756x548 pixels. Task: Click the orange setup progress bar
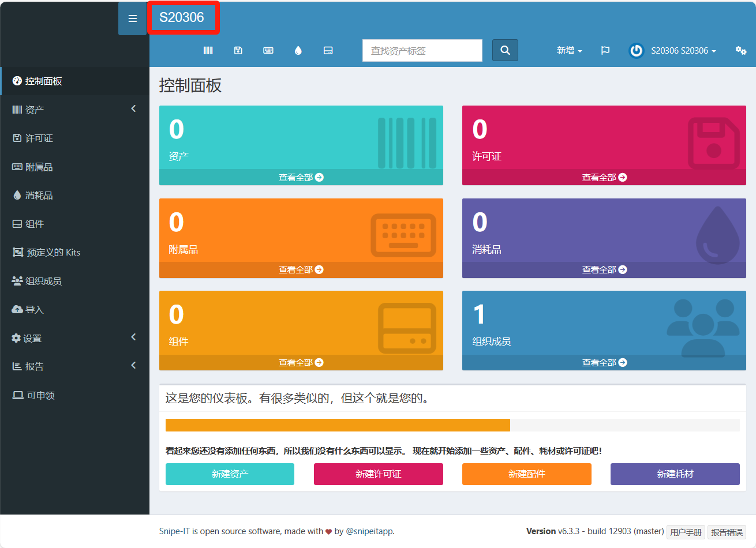pyautogui.click(x=338, y=425)
